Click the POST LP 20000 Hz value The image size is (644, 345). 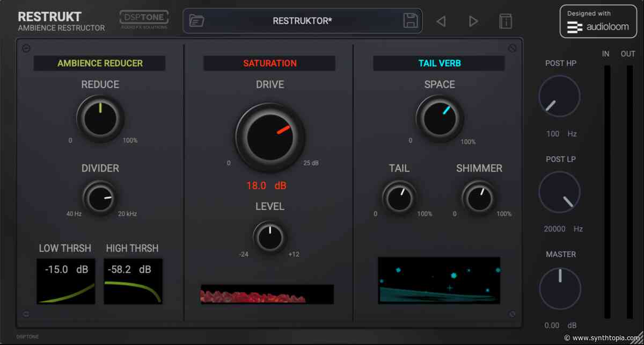[x=562, y=228]
